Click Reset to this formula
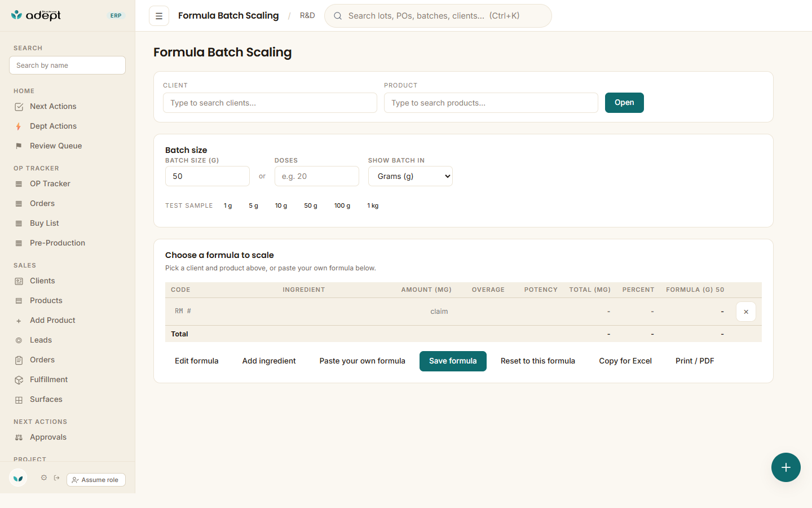 pos(538,361)
